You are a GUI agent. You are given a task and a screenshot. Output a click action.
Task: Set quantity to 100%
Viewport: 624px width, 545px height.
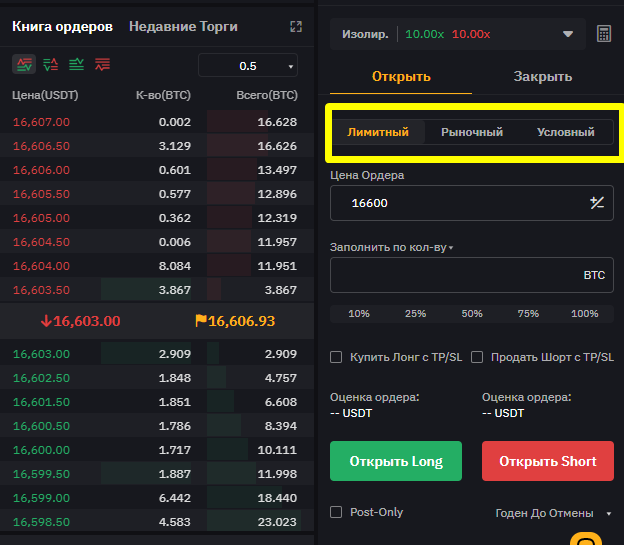pos(585,314)
